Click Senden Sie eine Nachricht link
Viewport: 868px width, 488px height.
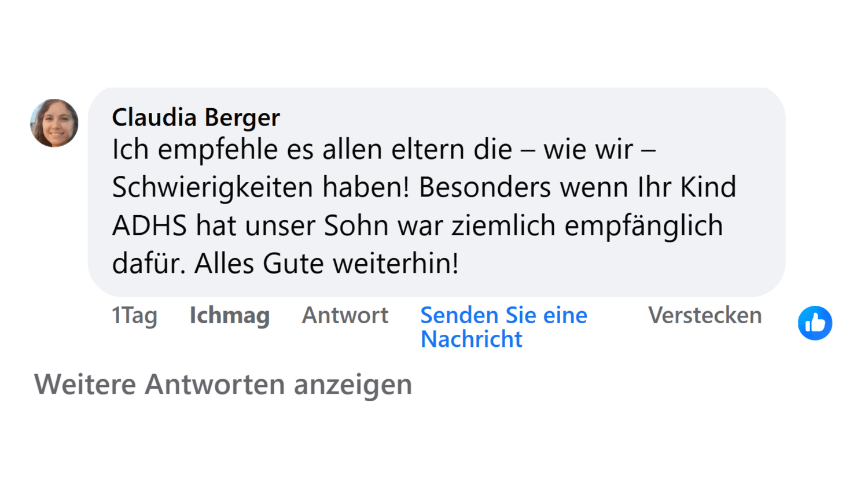tap(503, 327)
